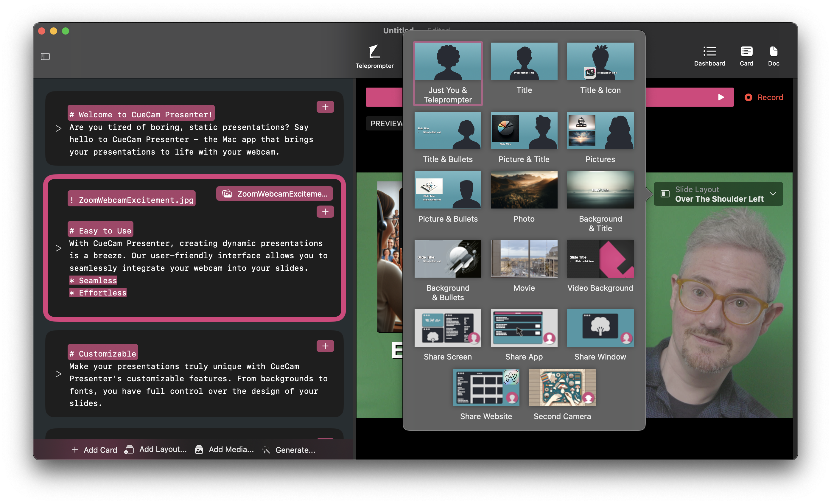
Task: Pick the Picture & Title layout
Action: 524,138
